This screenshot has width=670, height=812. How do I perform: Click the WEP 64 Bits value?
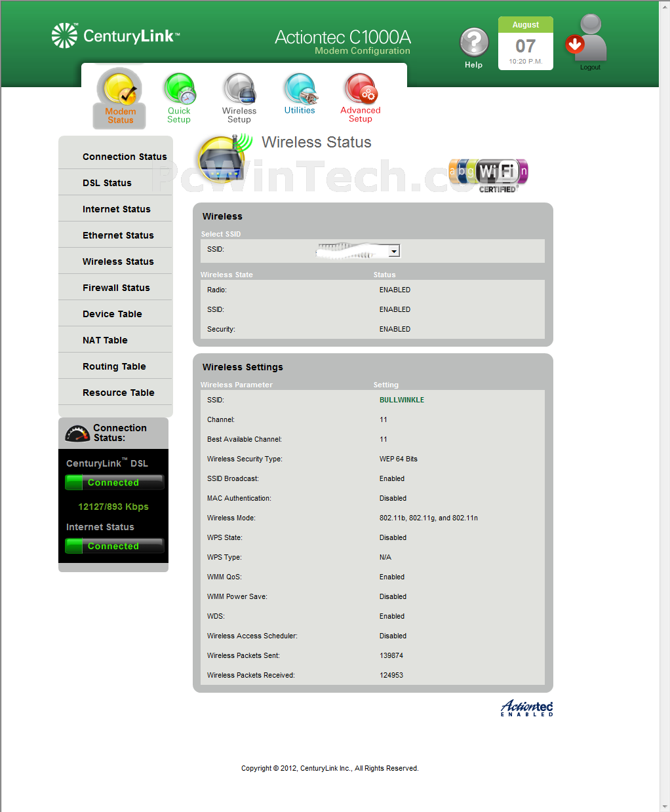click(x=399, y=459)
